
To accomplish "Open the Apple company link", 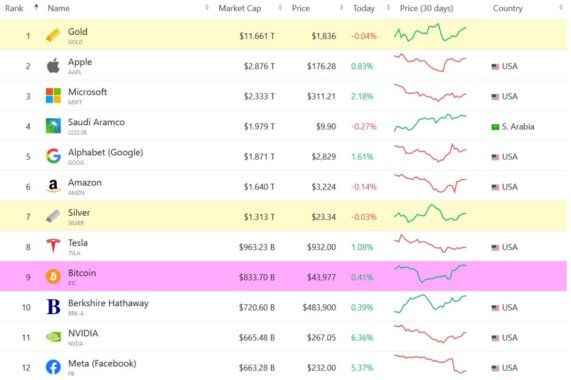I will (80, 62).
